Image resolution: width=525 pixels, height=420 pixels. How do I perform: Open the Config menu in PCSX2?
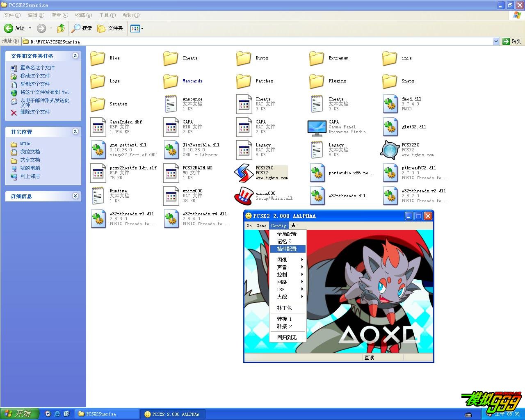click(x=278, y=226)
